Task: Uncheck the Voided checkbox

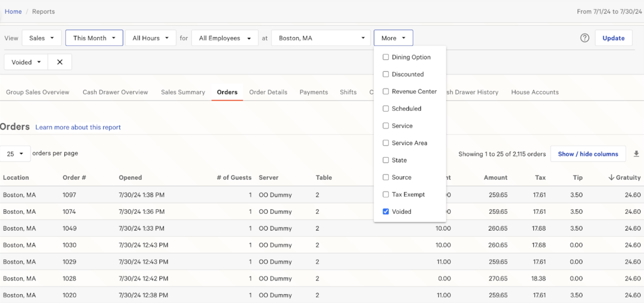Action: [x=386, y=211]
